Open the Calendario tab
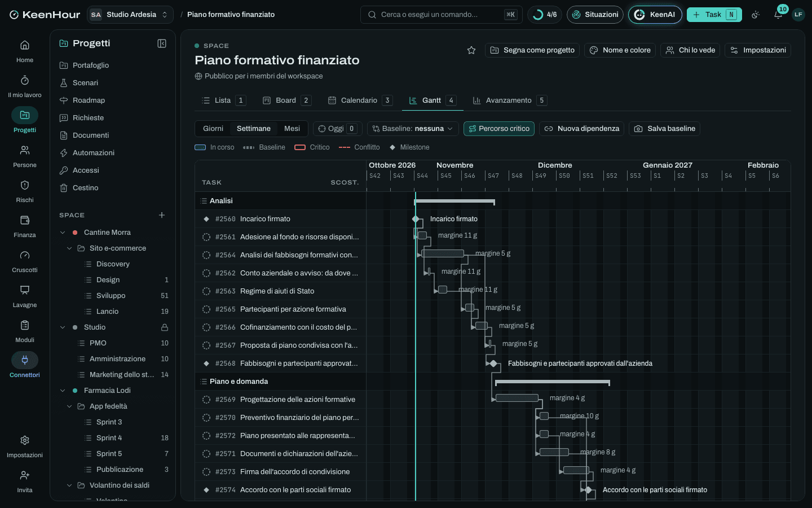 coord(360,100)
